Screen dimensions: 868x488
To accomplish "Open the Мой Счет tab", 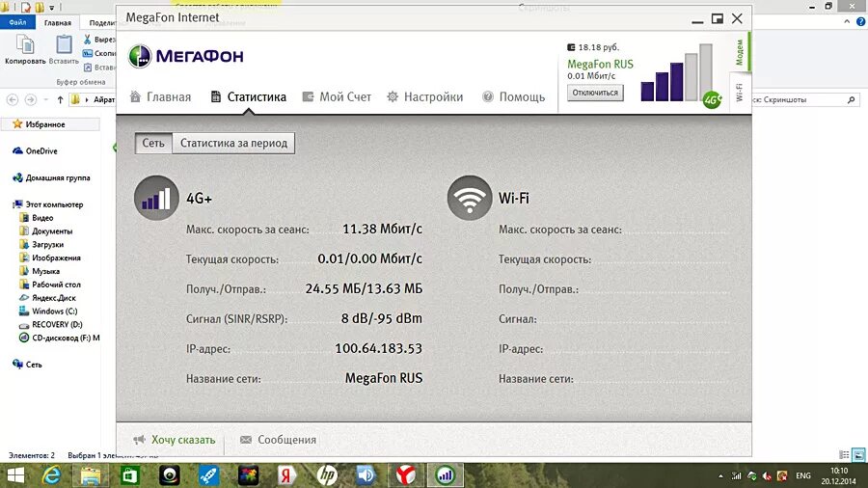I will (x=337, y=96).
